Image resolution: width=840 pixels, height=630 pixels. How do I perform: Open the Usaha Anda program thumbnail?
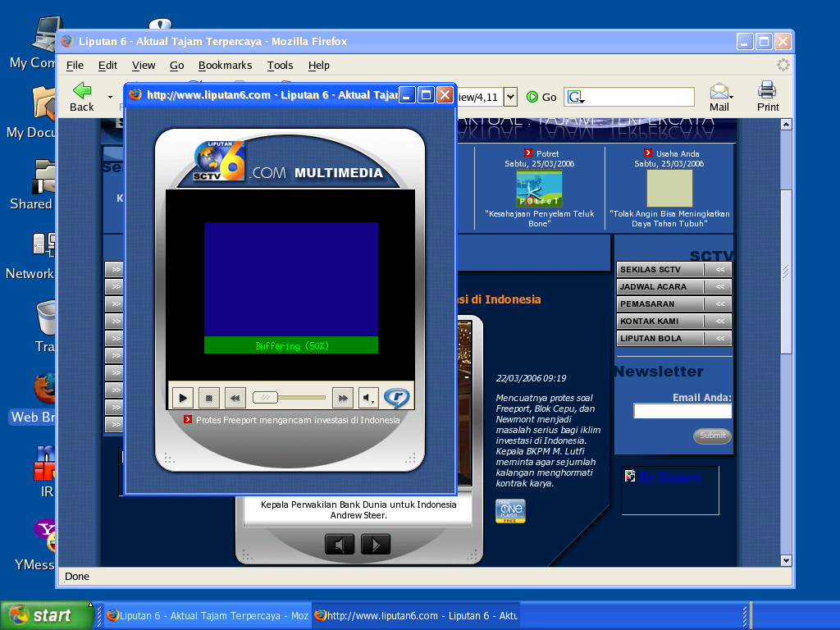coord(669,189)
